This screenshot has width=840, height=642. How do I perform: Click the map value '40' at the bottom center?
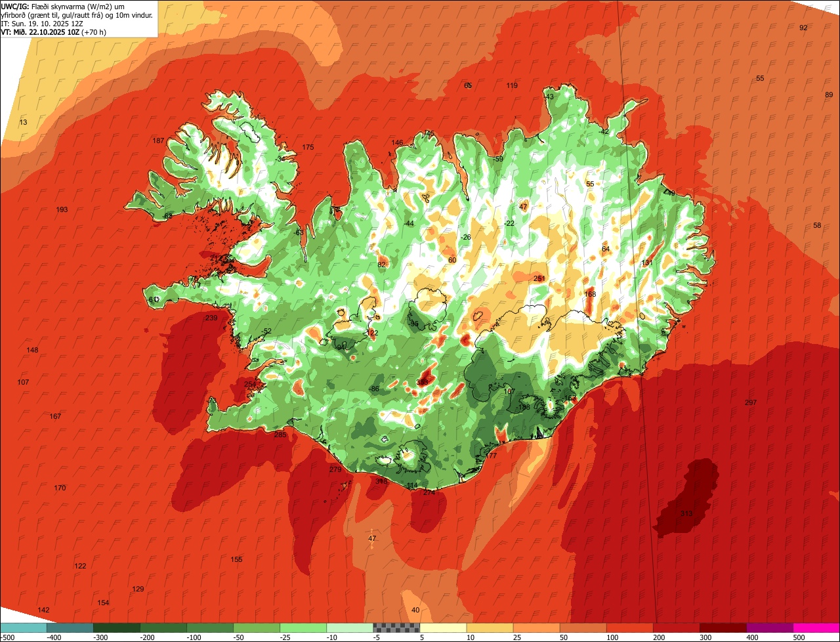click(415, 610)
